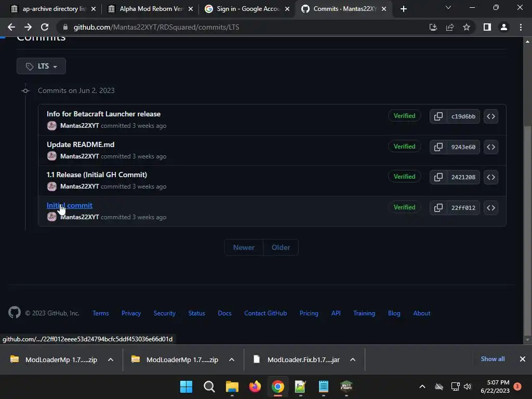Expand options for second ModLoaderMp zip download
This screenshot has height=399, width=532.
coord(232,360)
